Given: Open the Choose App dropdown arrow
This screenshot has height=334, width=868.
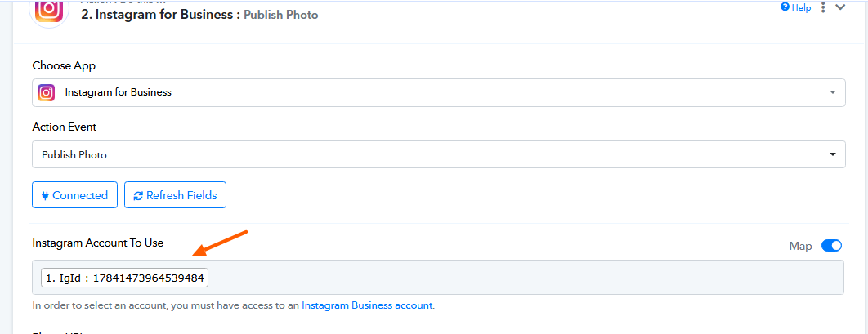Looking at the screenshot, I should coord(832,92).
